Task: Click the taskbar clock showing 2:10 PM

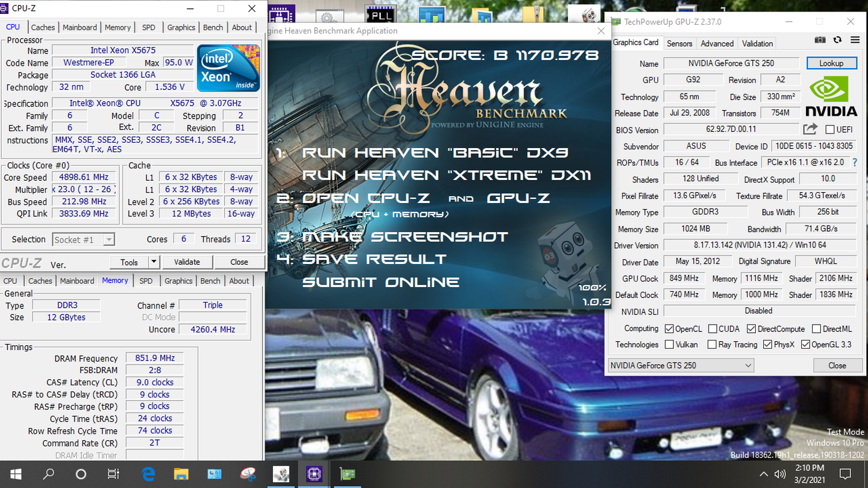Action: 809,474
